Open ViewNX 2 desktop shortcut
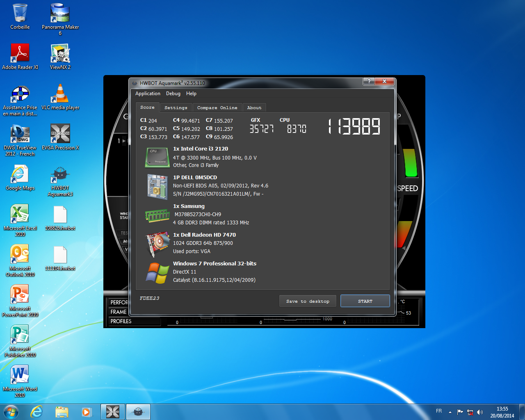Viewport: 525px width, 420px height. 60,57
